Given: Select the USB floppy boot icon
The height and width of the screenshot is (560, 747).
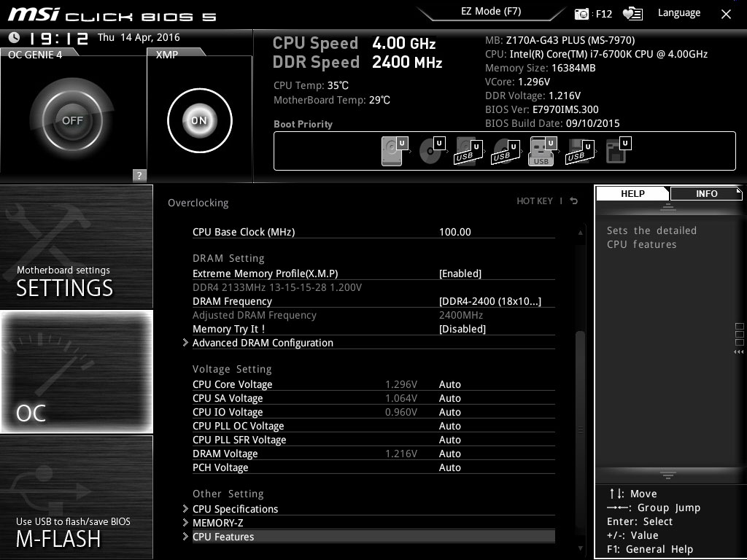Looking at the screenshot, I should [579, 151].
